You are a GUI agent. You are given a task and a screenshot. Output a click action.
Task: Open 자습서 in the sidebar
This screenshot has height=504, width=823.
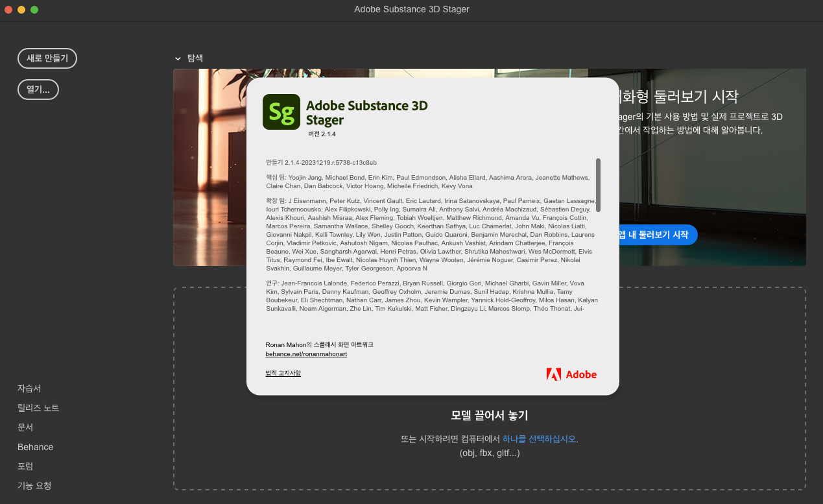29,389
